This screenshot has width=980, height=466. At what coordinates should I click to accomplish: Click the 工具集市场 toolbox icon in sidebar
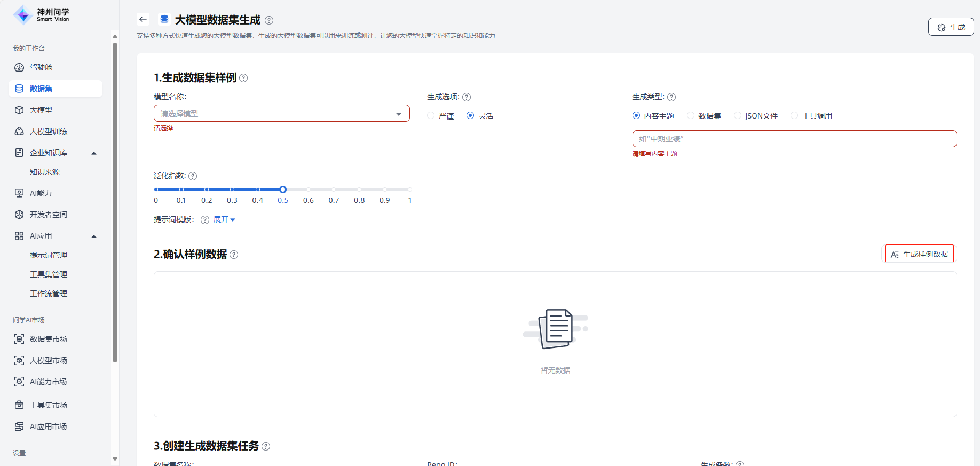point(19,405)
